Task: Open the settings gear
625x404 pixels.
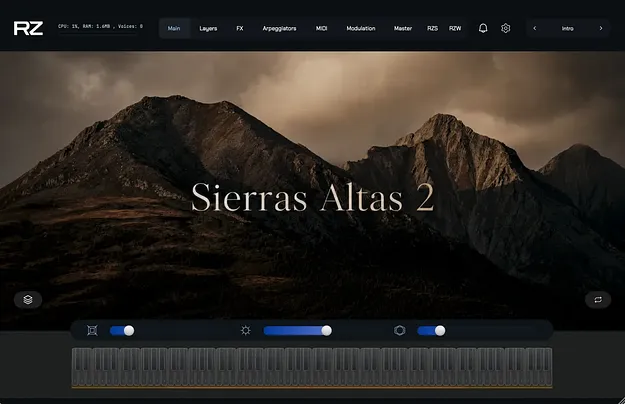Action: (x=505, y=28)
